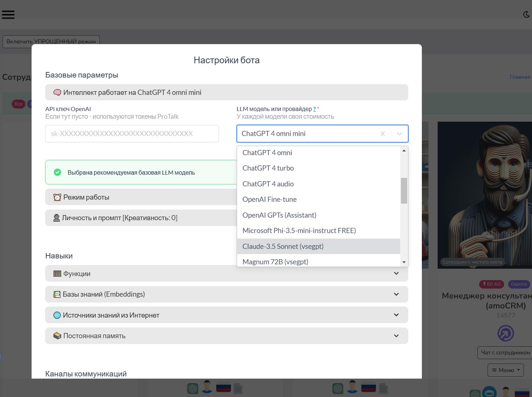
Task: Select ChatGPT 4 turbo option
Action: [x=268, y=168]
